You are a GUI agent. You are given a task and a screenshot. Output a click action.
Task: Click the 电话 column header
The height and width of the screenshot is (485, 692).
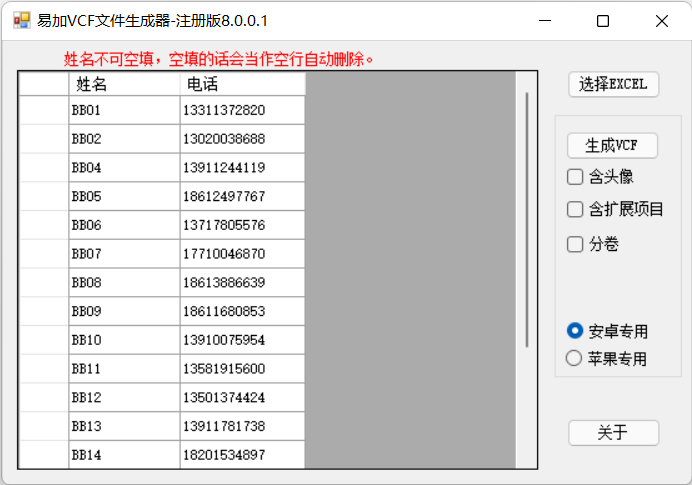tap(242, 84)
